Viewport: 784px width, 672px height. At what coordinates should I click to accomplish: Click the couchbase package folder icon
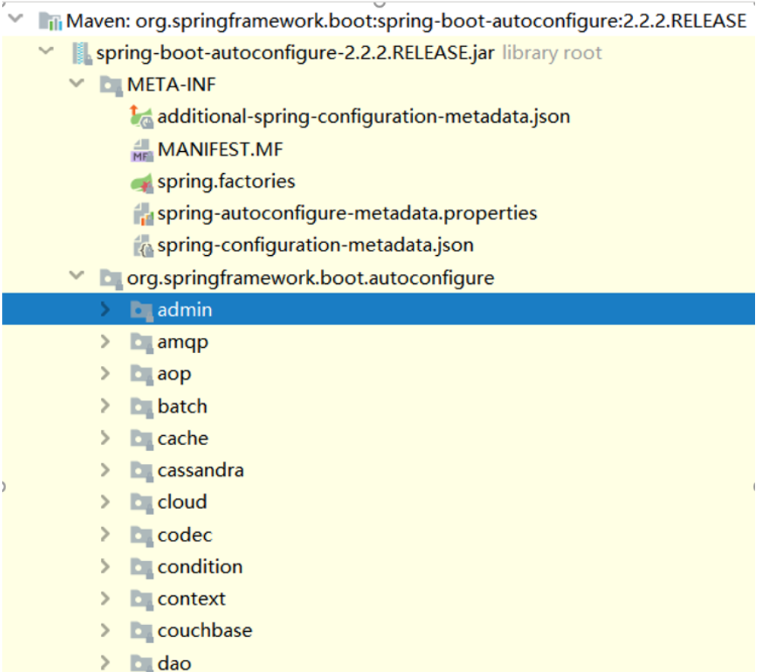pos(141,632)
